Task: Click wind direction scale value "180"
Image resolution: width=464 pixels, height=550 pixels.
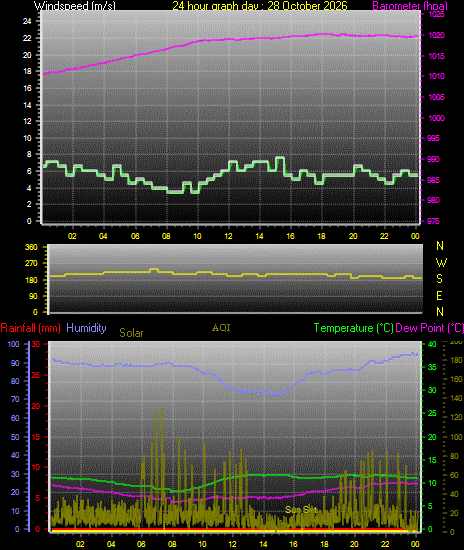Action: coord(31,280)
